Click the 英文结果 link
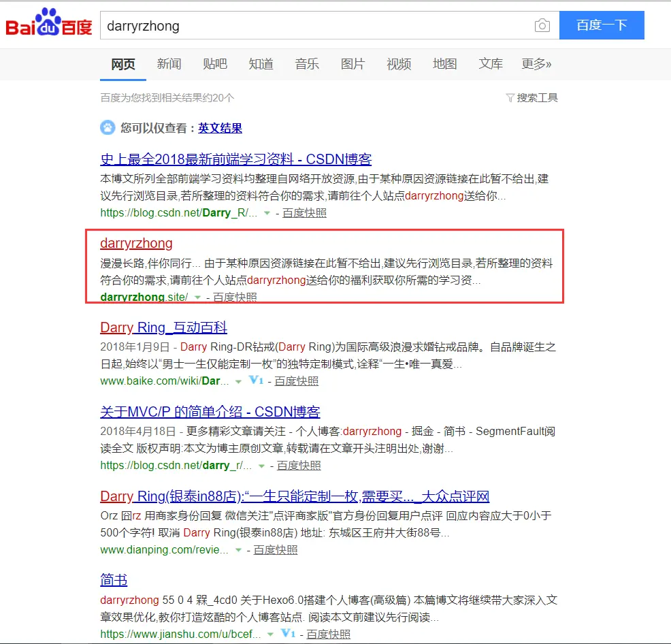Screen dimensions: 671x644 220,128
